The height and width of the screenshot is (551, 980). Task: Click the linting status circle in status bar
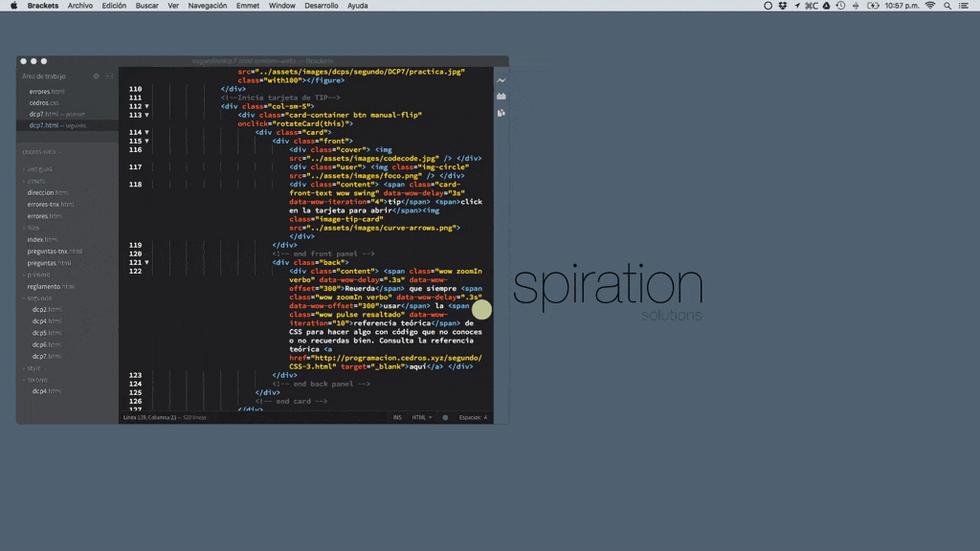(x=445, y=418)
